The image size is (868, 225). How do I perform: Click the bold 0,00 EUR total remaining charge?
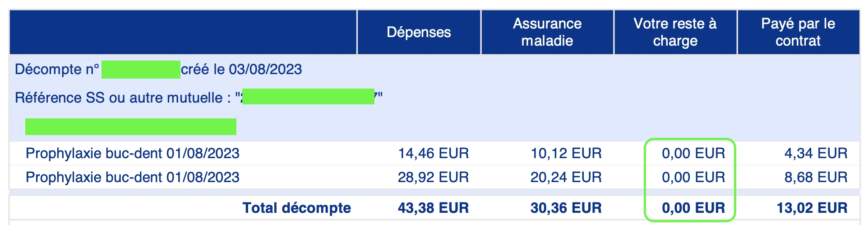tap(693, 208)
